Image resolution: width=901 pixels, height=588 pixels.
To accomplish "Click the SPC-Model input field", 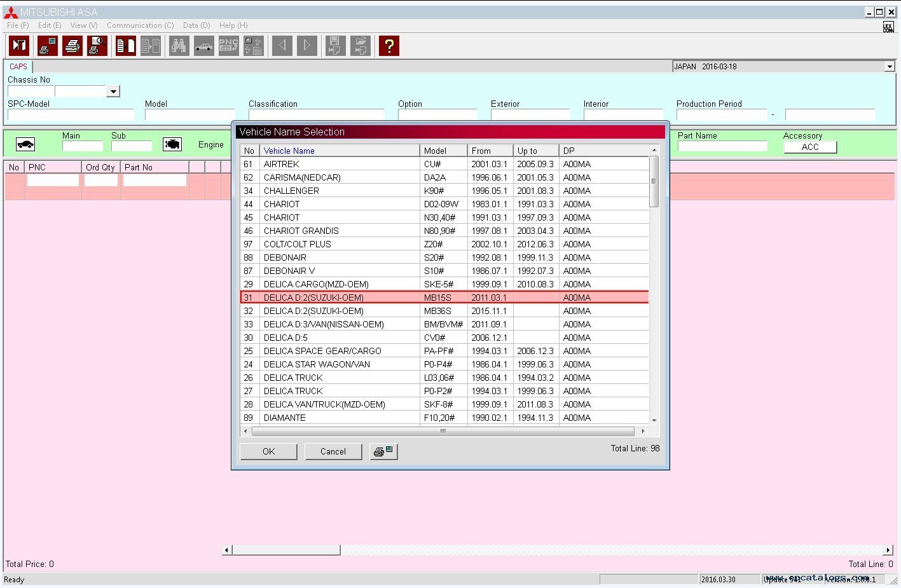I will click(71, 115).
